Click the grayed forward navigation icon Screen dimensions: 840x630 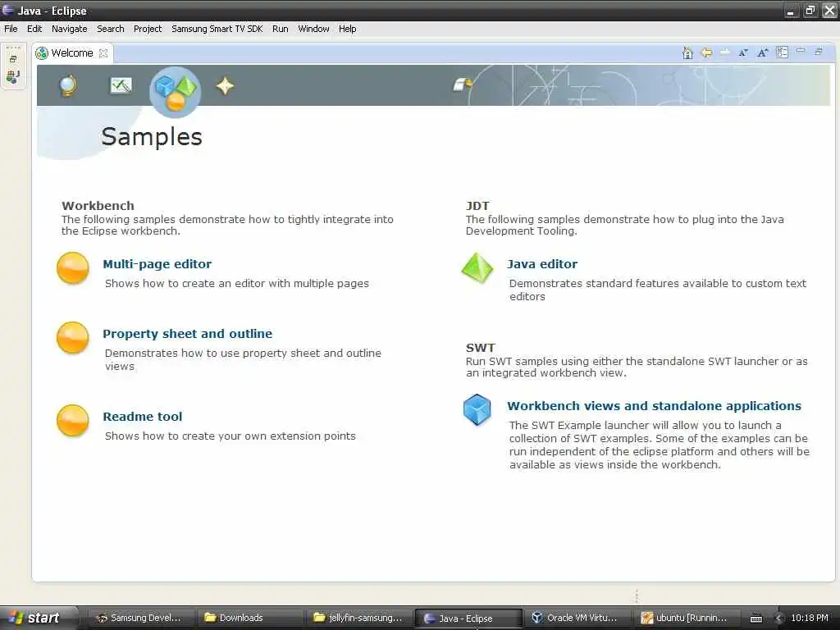click(725, 52)
